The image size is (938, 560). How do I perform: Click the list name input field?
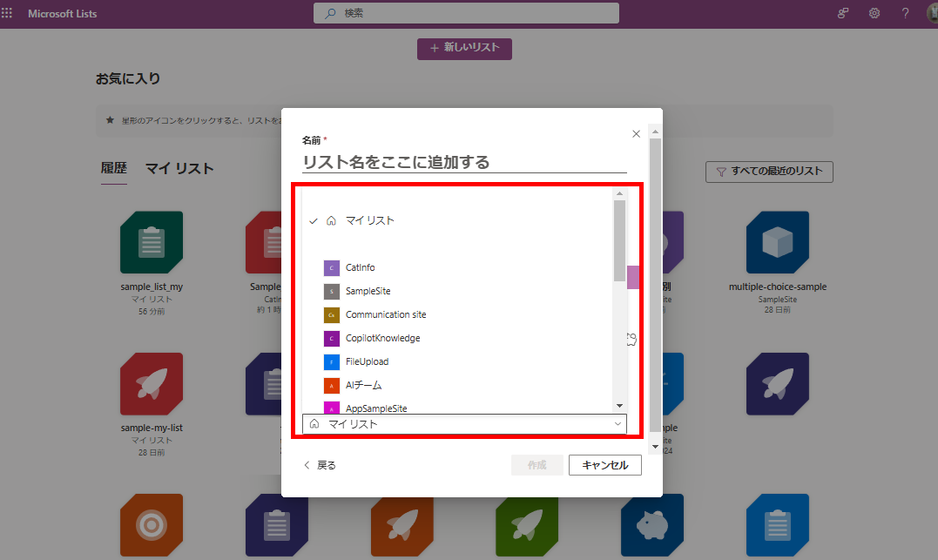click(x=464, y=162)
